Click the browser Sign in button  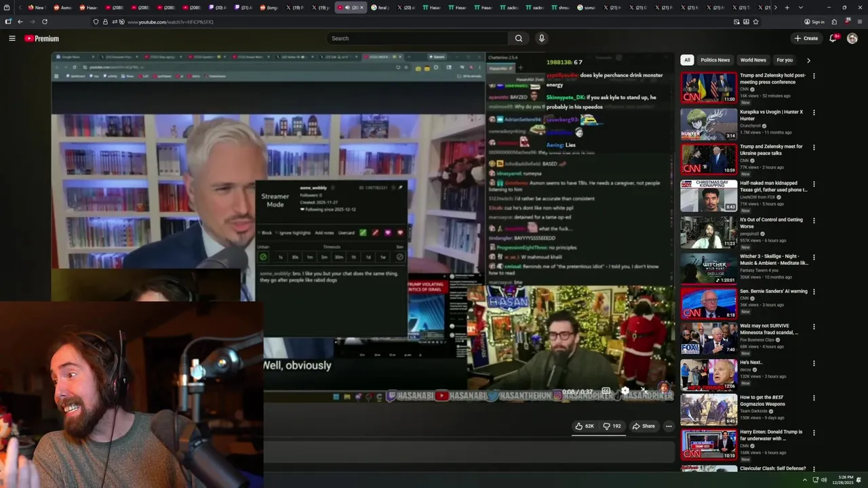pos(814,22)
